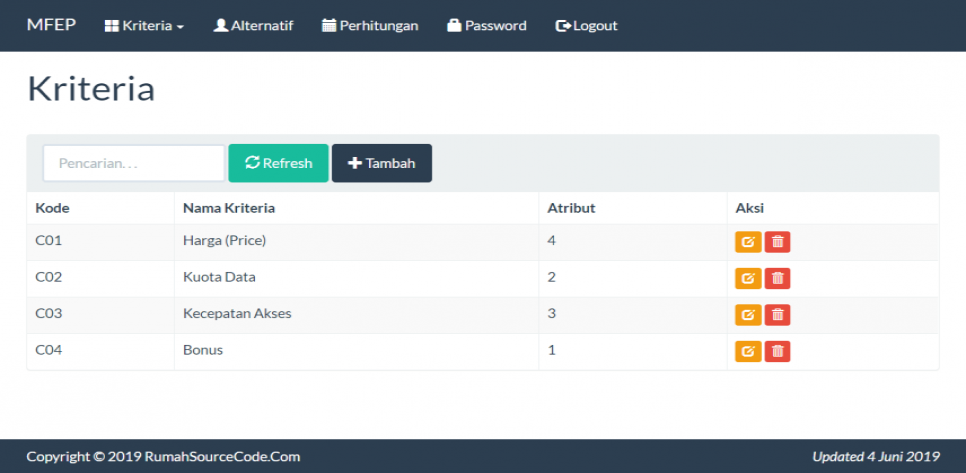Open edit for Bonus criteria

coord(748,351)
